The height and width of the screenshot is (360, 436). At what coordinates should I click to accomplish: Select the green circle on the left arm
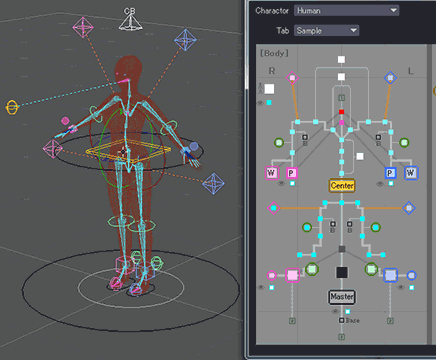404,143
